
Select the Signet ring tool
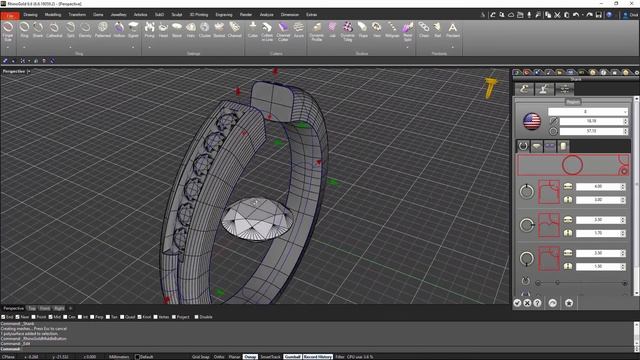[x=133, y=30]
